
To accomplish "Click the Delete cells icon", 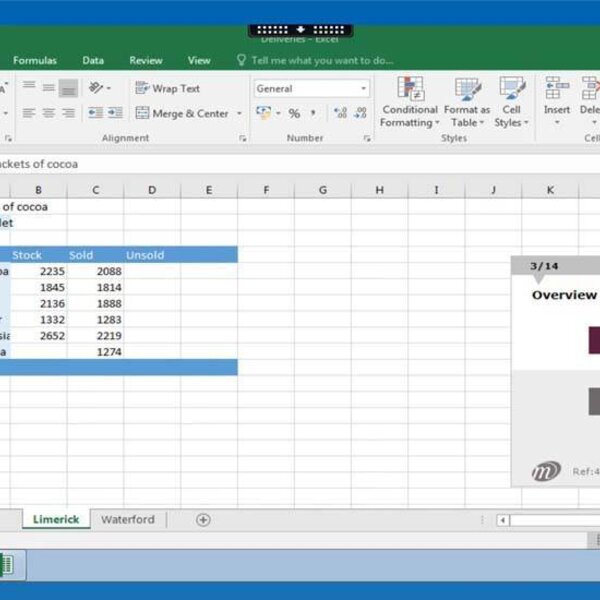I will [x=590, y=88].
